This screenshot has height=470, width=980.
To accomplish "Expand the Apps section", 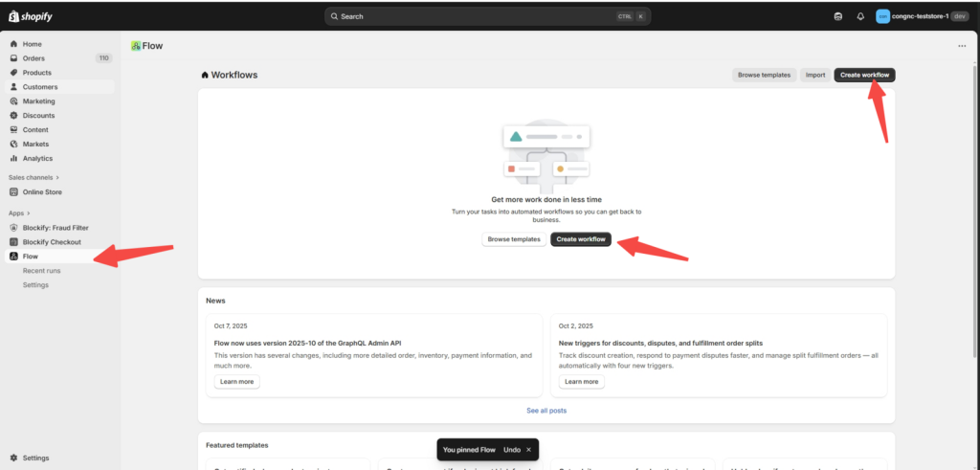I will pyautogui.click(x=19, y=213).
